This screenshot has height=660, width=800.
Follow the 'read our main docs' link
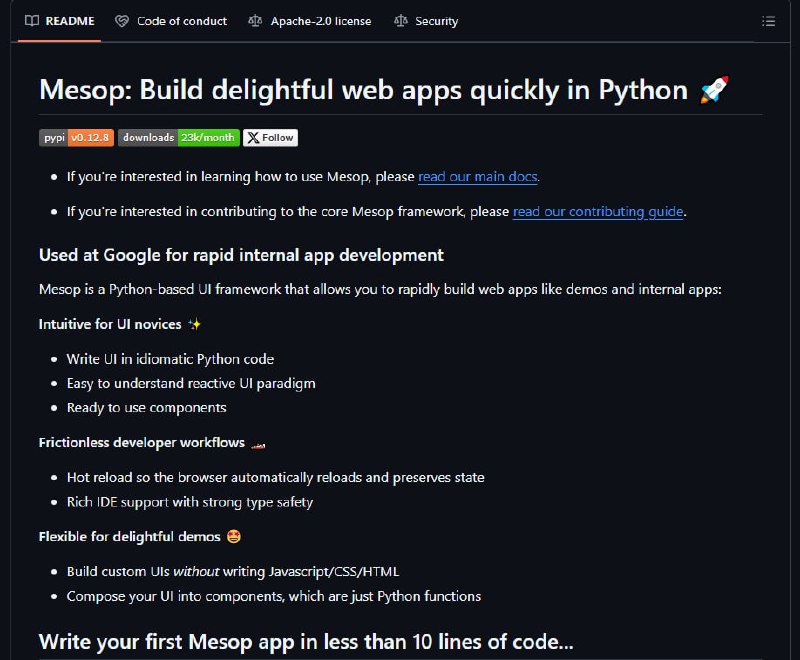pos(478,176)
